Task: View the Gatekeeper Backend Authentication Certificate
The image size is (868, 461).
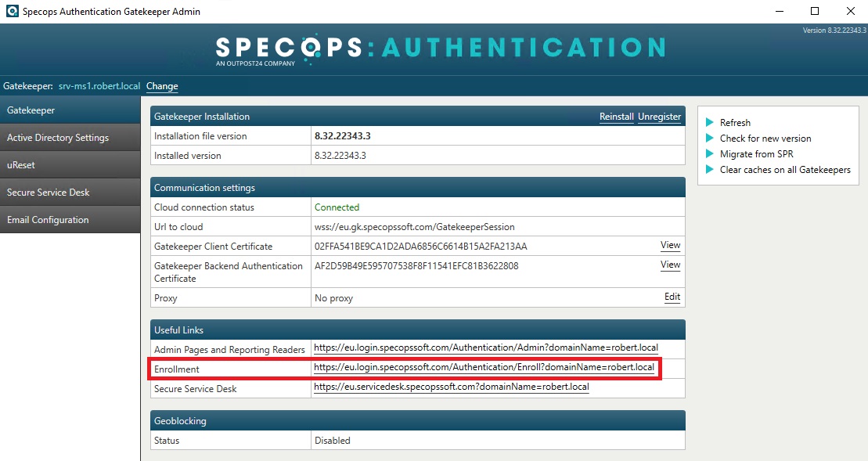Action: [671, 265]
